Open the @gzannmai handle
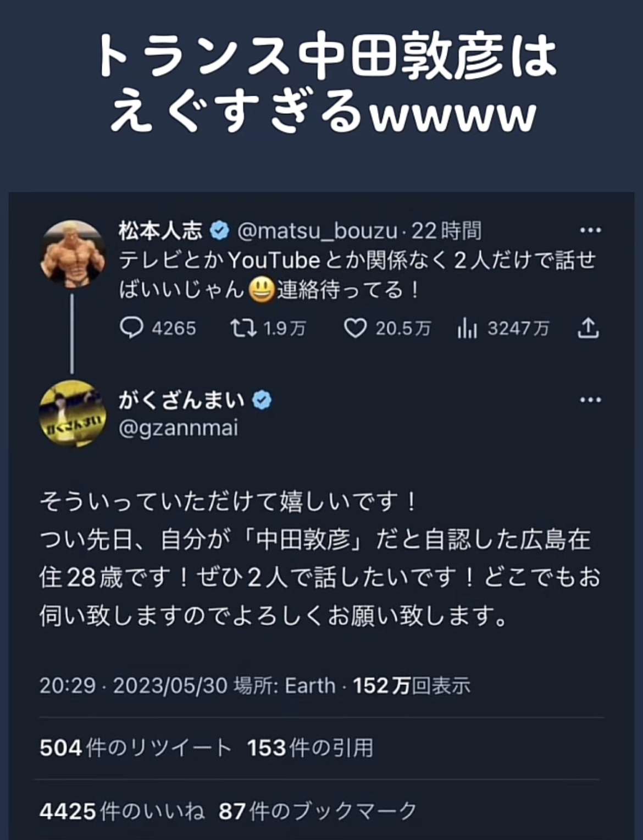 coord(179,428)
